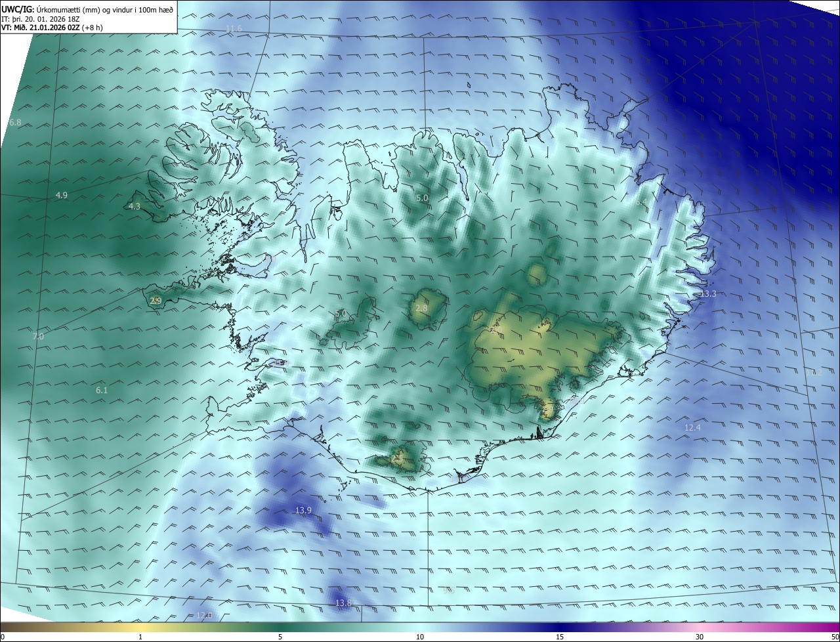The image size is (840, 642).
Task: Click the color scale tick labeled 10
Action: (x=420, y=637)
